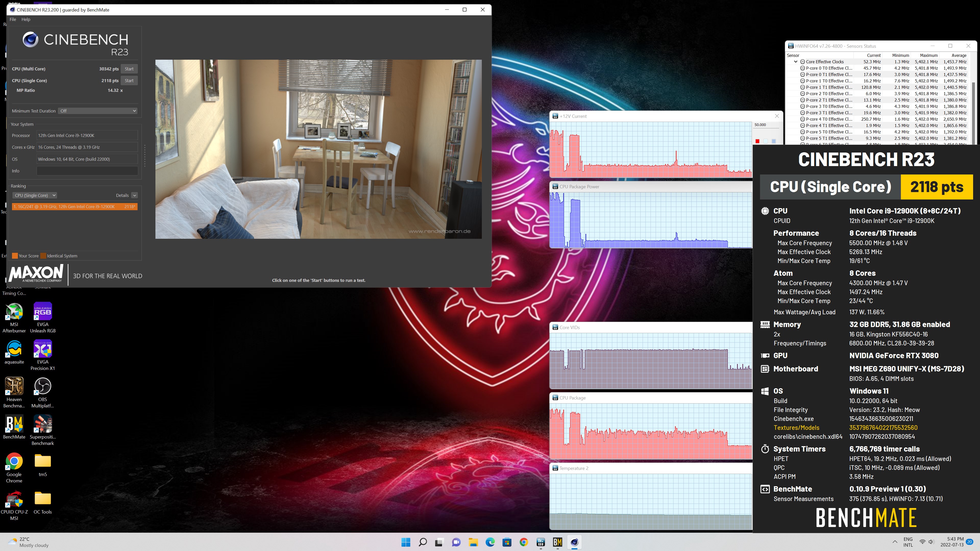The height and width of the screenshot is (551, 980).
Task: Open Superposition Benchmark desktop shortcut
Action: tap(43, 430)
